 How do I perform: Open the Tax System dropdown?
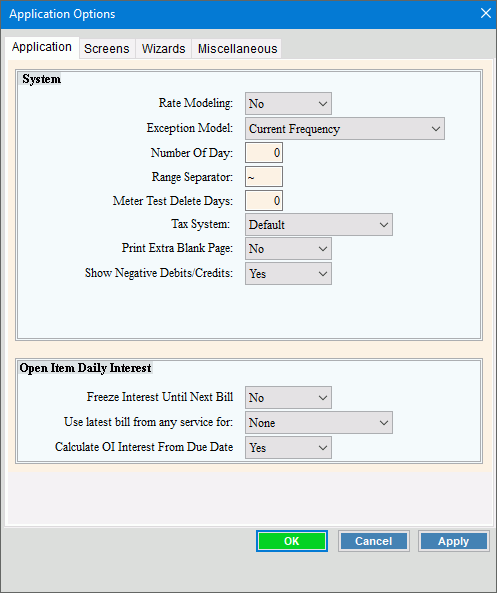point(319,225)
